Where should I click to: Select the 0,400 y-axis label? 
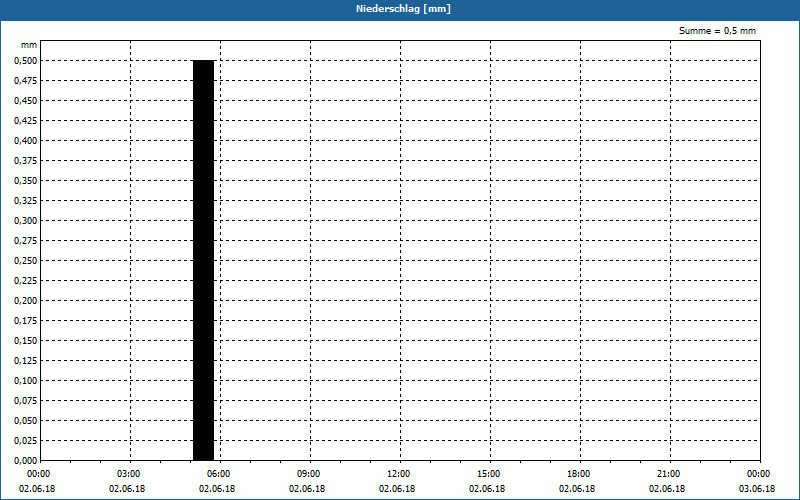[x=26, y=141]
